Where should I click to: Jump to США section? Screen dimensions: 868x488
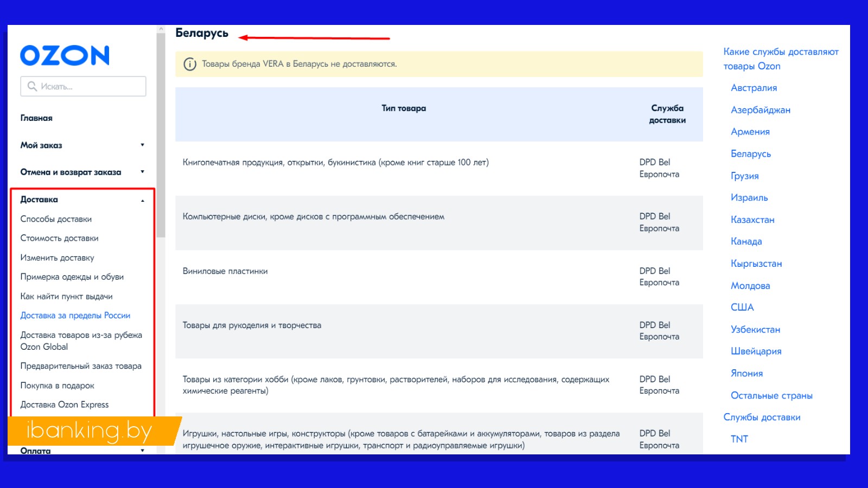pos(742,307)
